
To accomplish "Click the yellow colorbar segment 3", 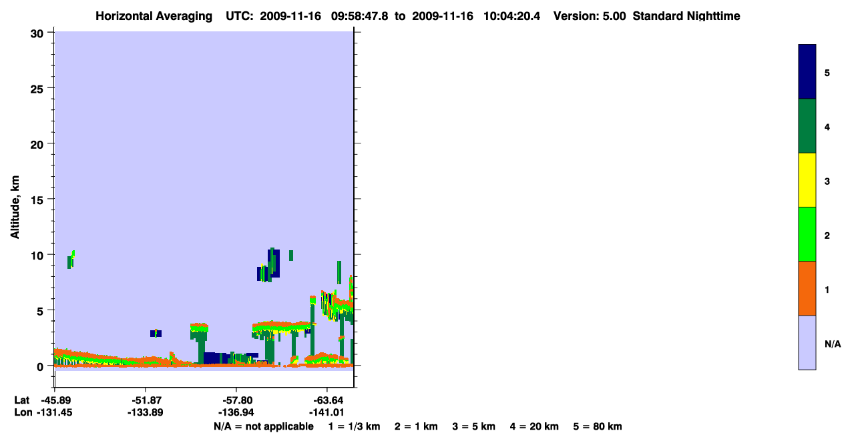I will [x=807, y=180].
